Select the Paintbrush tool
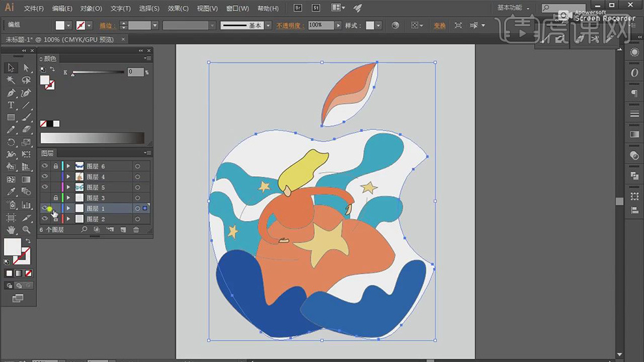 26,118
